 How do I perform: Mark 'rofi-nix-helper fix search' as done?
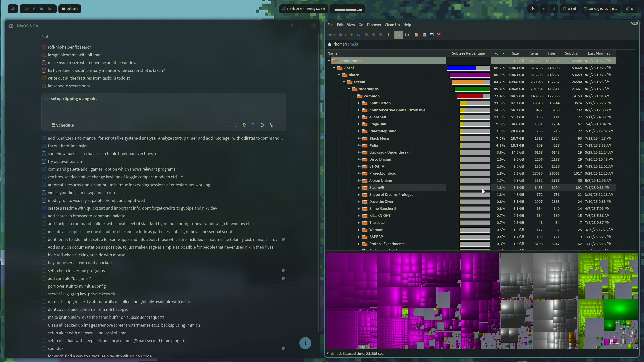point(44,47)
